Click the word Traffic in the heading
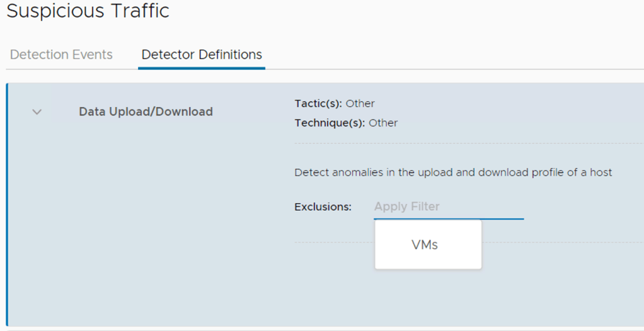644x331 pixels. pos(139,11)
